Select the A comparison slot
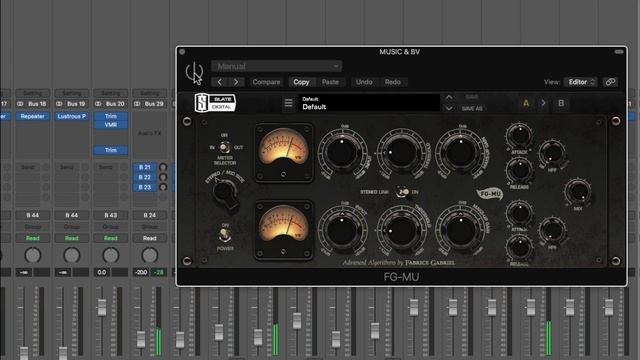This screenshot has height=360, width=640. (526, 103)
